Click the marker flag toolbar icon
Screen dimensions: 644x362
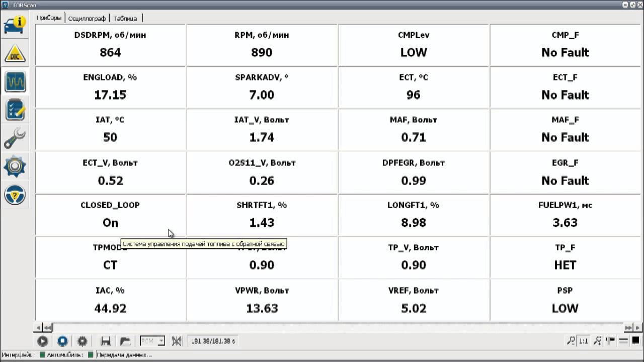tap(610, 341)
